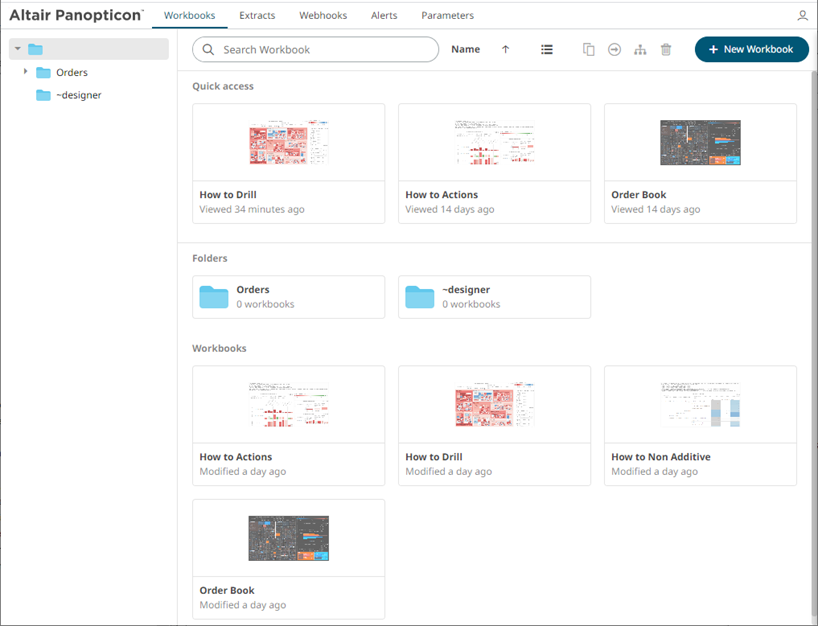Switch to the Extracts tab

click(x=257, y=15)
